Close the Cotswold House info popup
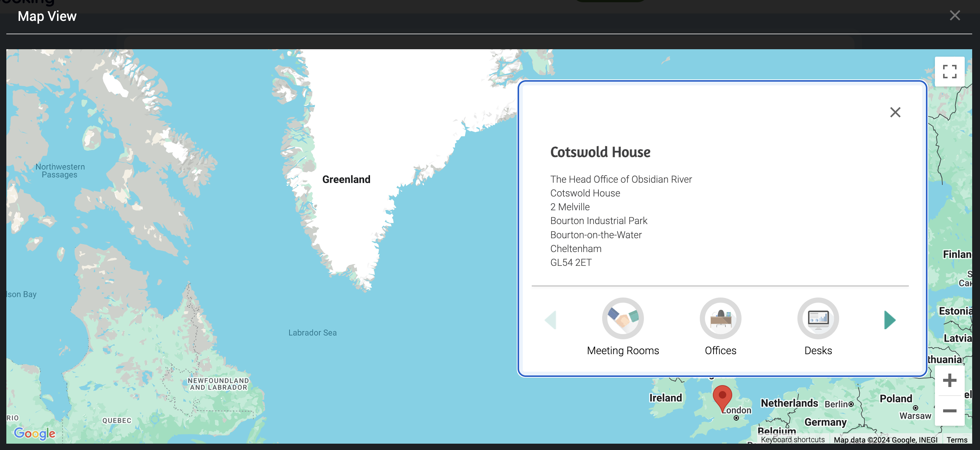The height and width of the screenshot is (450, 980). [x=895, y=112]
